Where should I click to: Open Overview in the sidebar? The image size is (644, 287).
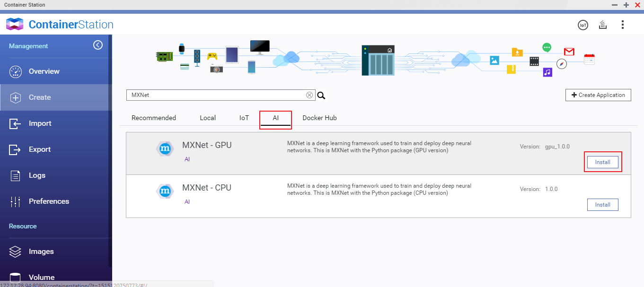coord(44,71)
